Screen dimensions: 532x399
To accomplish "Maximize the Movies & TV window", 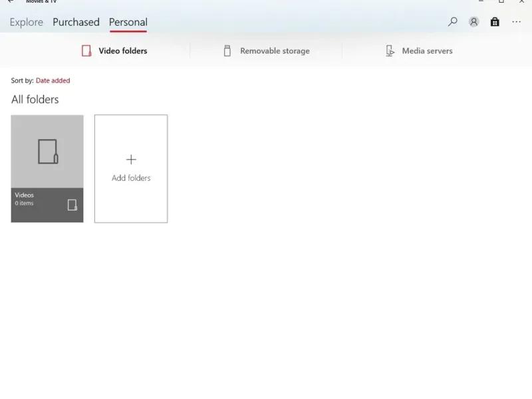I will 501,1.
